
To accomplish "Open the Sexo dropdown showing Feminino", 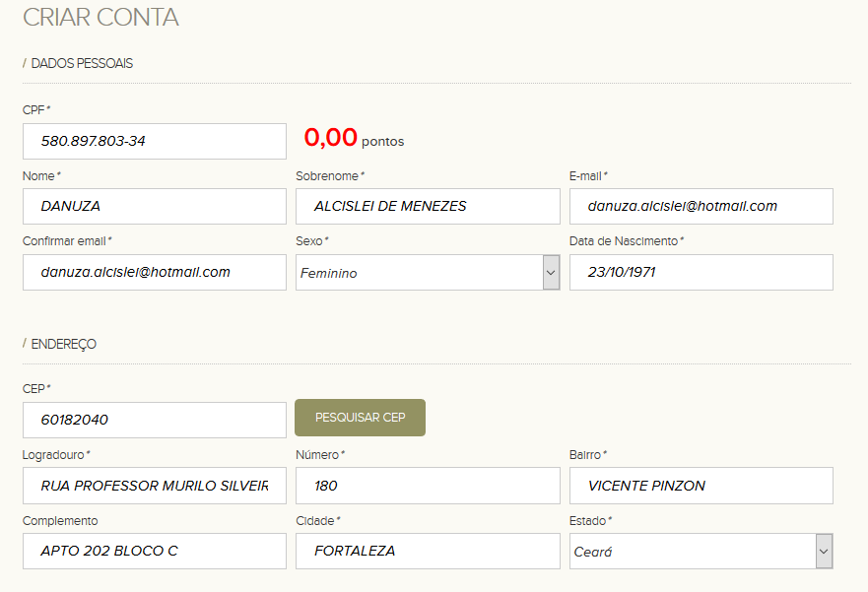I will tap(428, 272).
